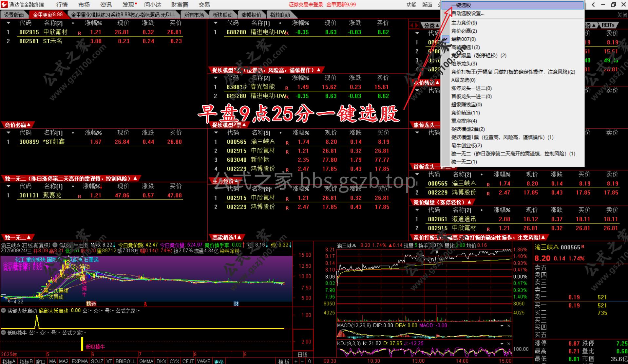This screenshot has width=628, height=364.
Task: Click 更多 to show more indicators
Action: [219, 361]
